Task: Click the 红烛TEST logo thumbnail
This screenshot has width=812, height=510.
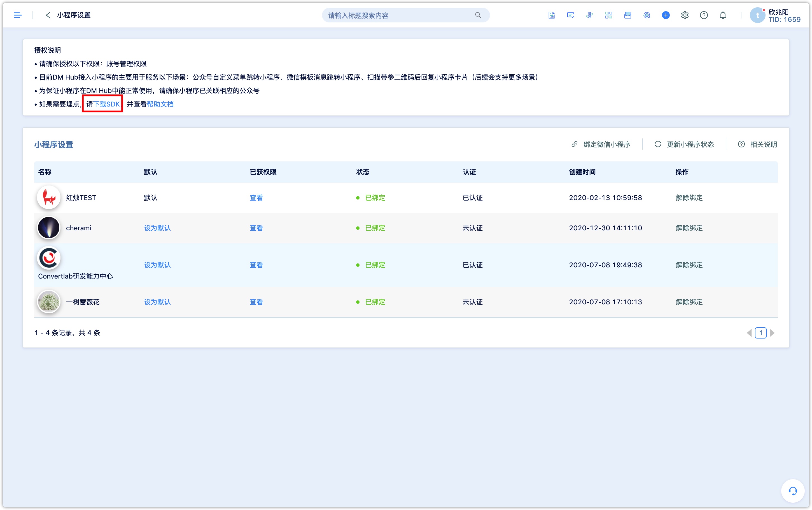Action: click(x=48, y=197)
